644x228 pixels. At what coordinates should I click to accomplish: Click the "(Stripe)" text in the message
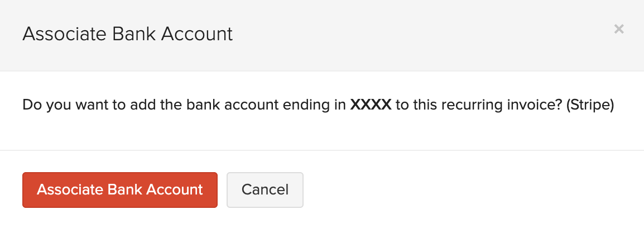tap(589, 105)
